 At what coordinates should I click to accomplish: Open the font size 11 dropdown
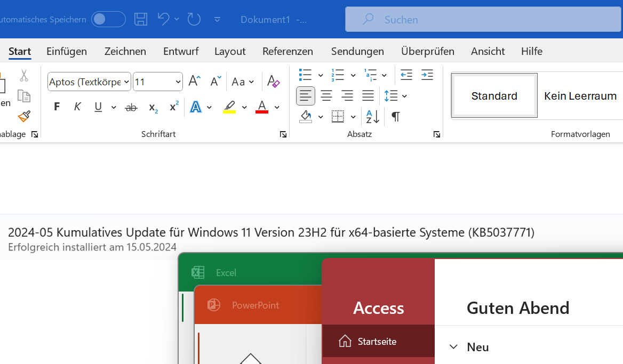point(178,82)
